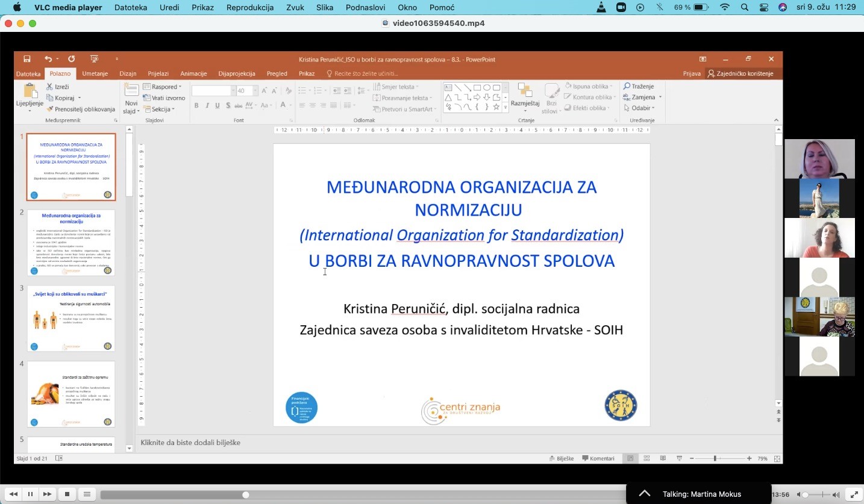Click the Traženje search icon
This screenshot has height=504, width=864.
627,87
